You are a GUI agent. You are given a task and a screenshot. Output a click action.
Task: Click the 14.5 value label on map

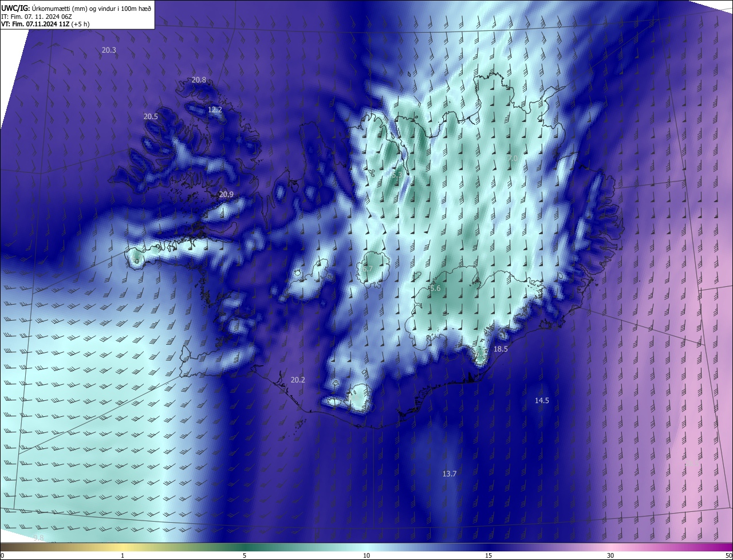pyautogui.click(x=542, y=401)
